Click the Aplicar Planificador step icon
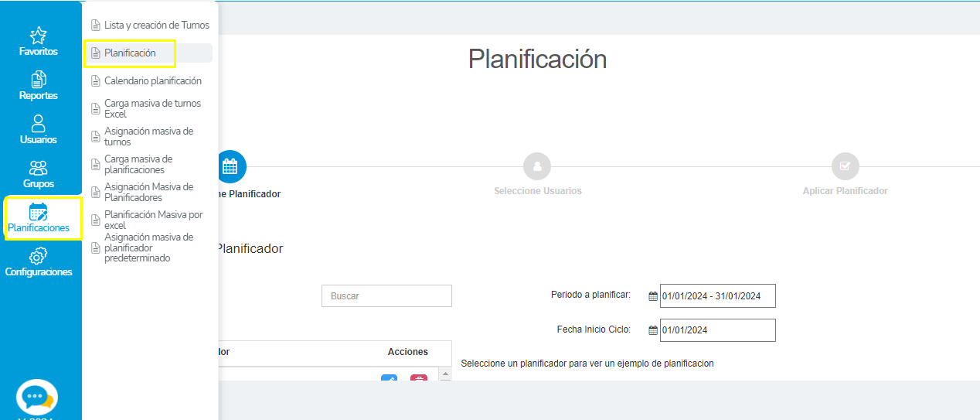Image resolution: width=980 pixels, height=420 pixels. (x=845, y=166)
